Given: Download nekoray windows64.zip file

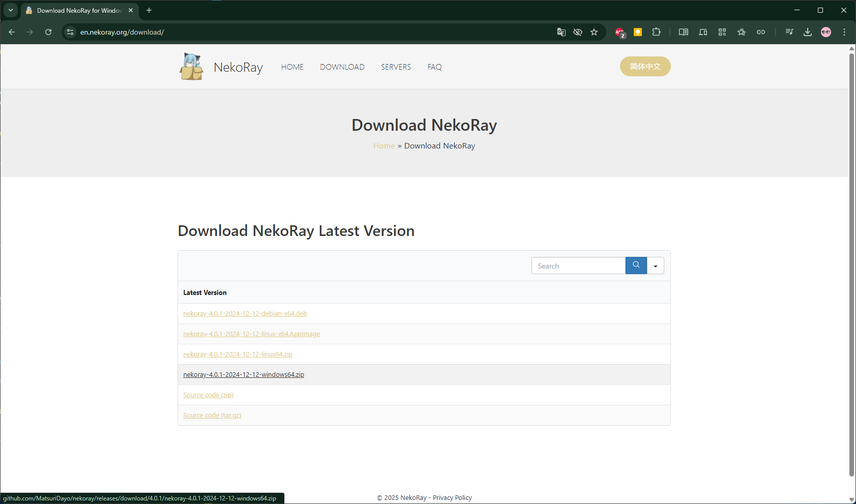Looking at the screenshot, I should click(x=244, y=375).
